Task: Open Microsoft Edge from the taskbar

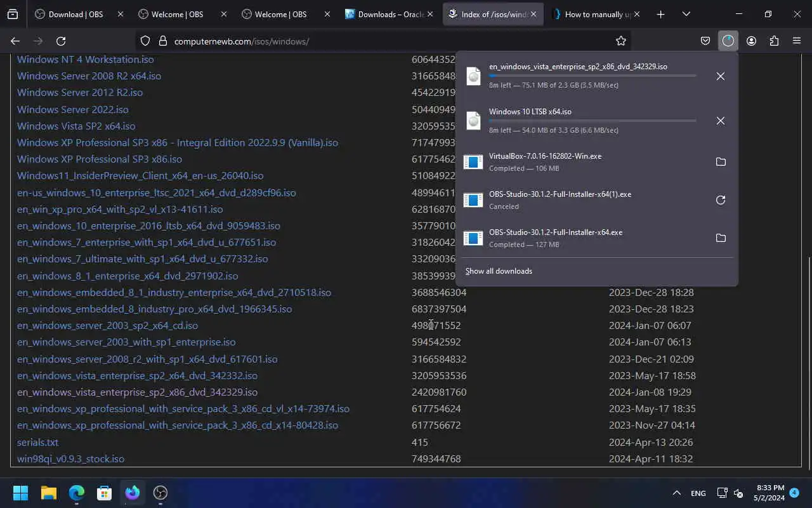Action: (x=76, y=493)
